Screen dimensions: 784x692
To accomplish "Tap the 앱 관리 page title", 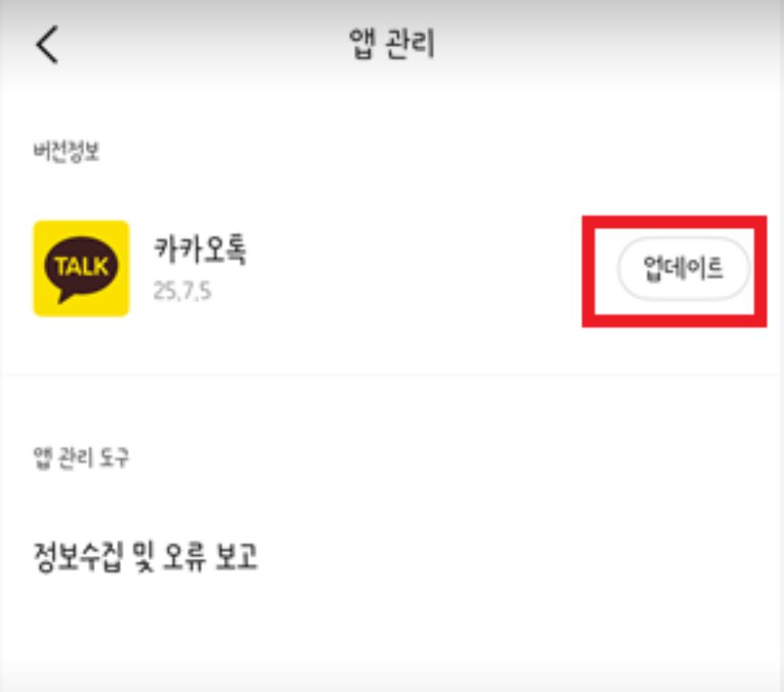I will pyautogui.click(x=392, y=44).
